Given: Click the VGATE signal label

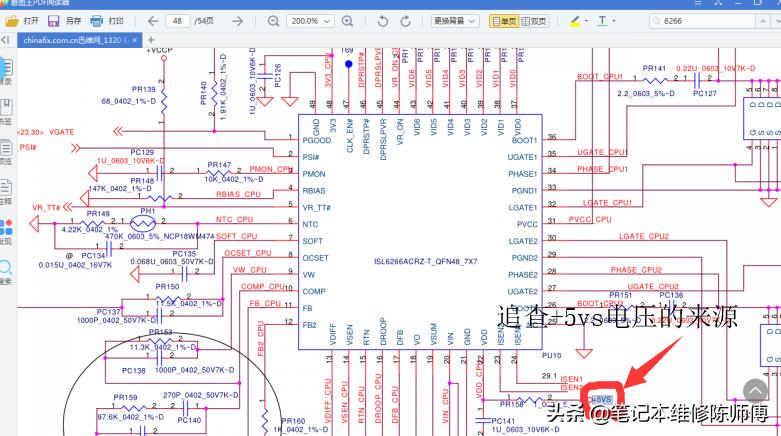Looking at the screenshot, I should 62,132.
